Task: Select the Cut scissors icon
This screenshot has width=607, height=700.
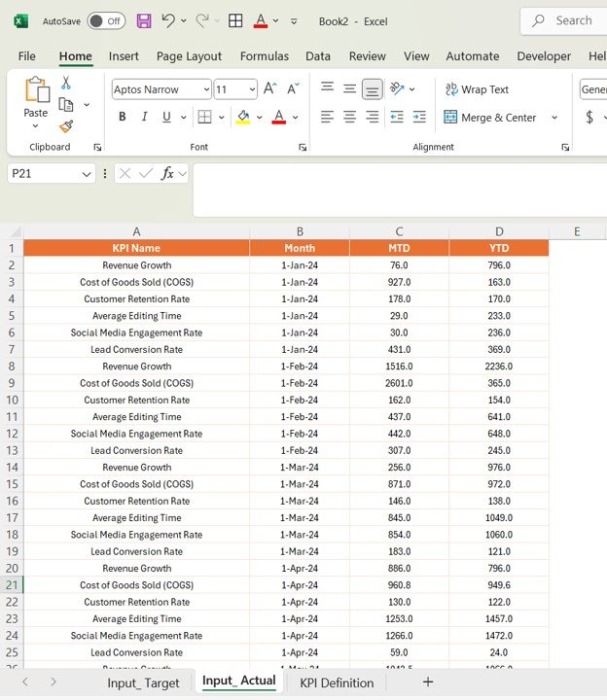Action: pos(66,83)
